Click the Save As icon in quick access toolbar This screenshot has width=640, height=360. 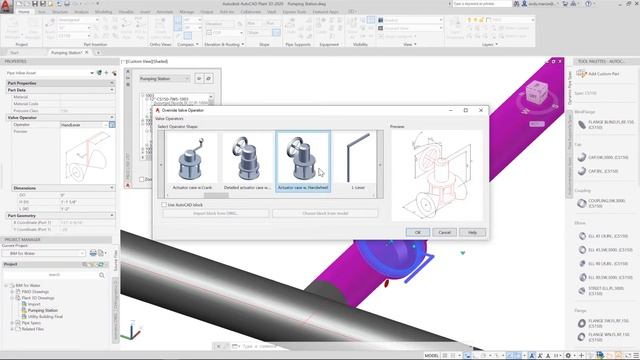[42, 4]
